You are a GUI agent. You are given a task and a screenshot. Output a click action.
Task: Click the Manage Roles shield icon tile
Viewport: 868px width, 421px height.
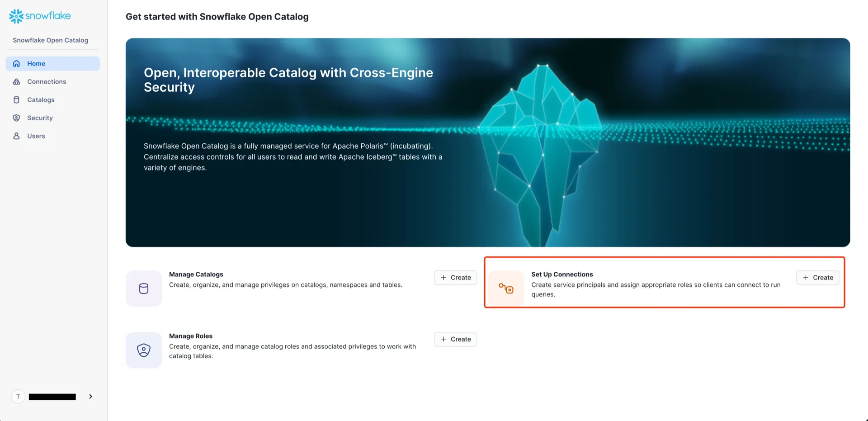coord(144,350)
